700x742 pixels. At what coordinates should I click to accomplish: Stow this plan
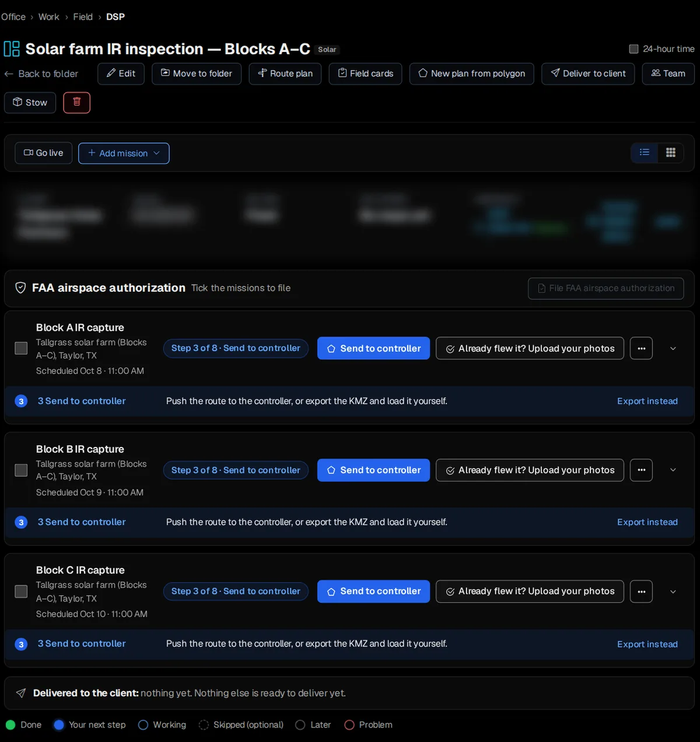(x=30, y=103)
